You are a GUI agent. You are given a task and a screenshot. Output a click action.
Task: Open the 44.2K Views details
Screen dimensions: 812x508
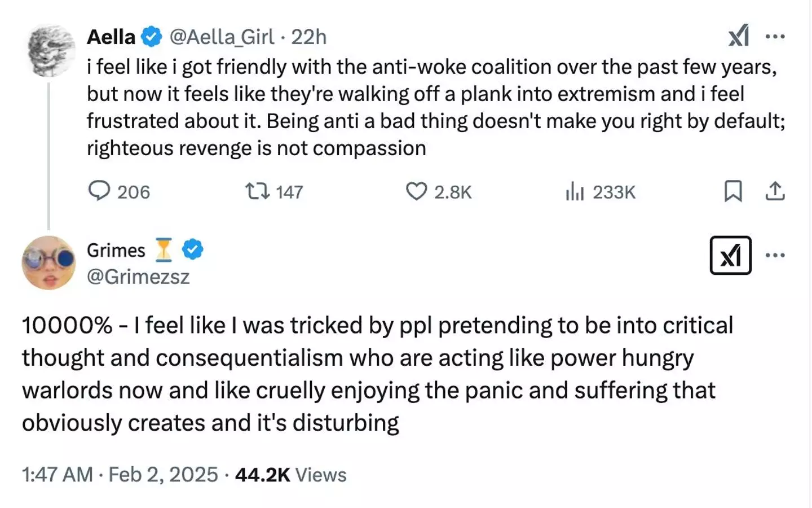(291, 474)
